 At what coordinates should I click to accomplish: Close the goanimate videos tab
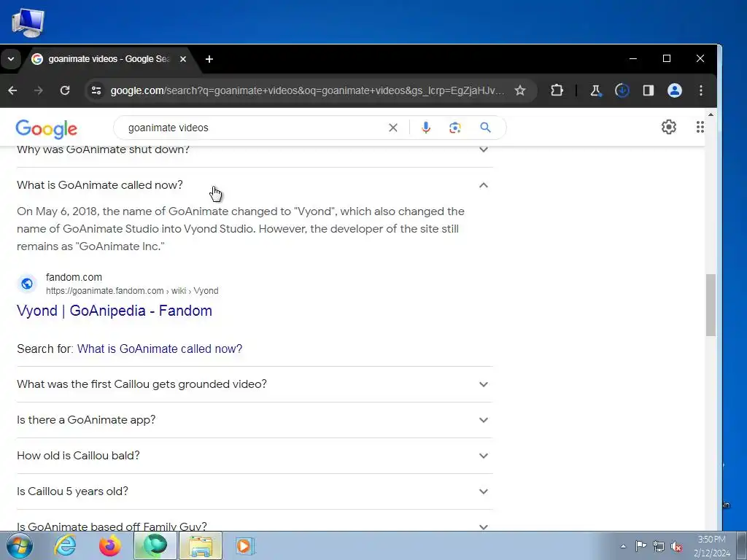point(183,59)
